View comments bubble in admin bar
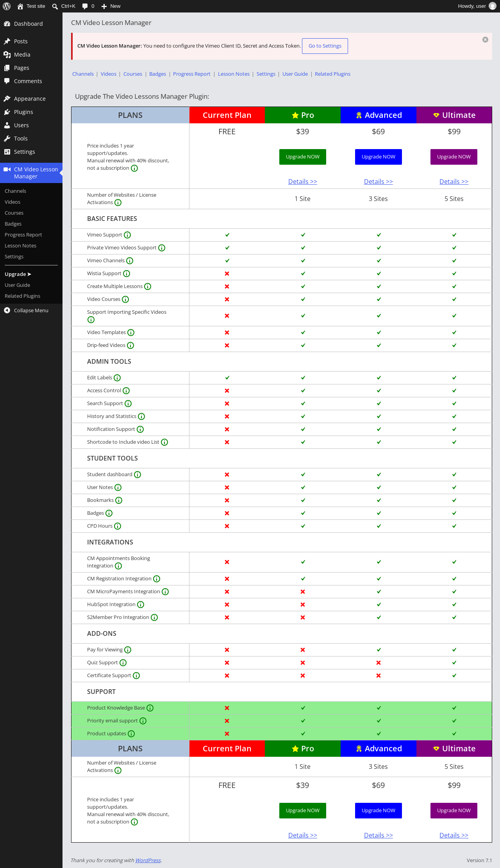This screenshot has width=500, height=868. 88,6
